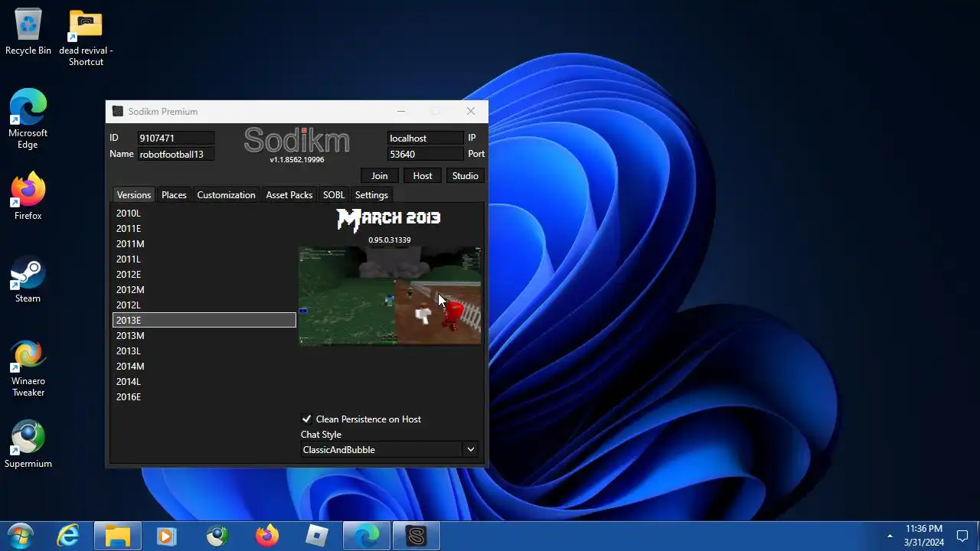The image size is (980, 551).
Task: Switch to the Places tab
Action: [174, 195]
